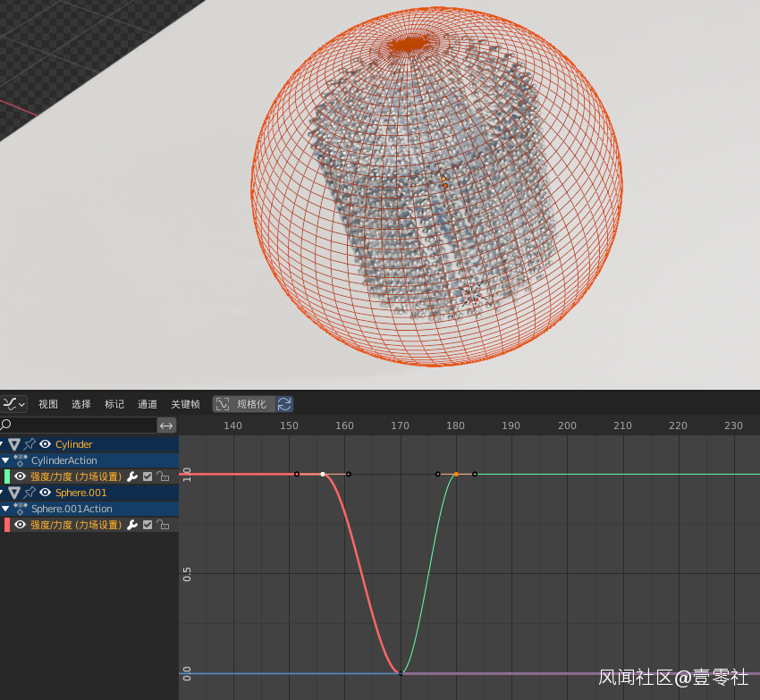
Task: Click the channel search field
Action: 80,426
